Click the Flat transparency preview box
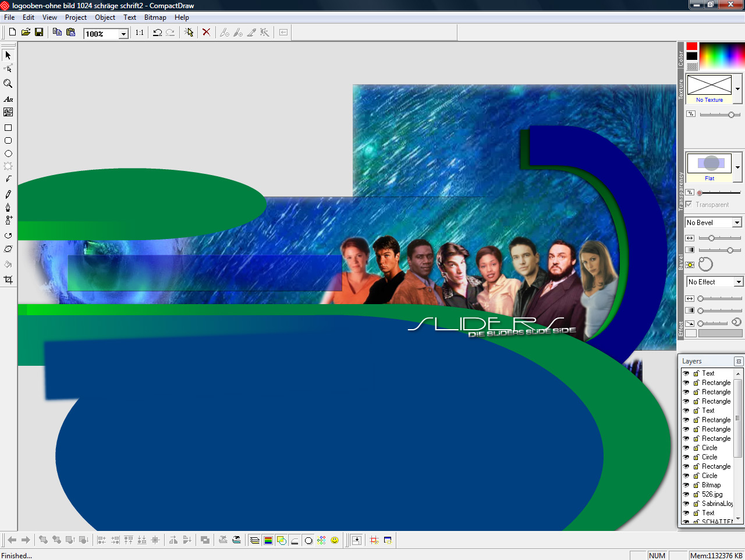This screenshot has height=560, width=745. point(709,163)
